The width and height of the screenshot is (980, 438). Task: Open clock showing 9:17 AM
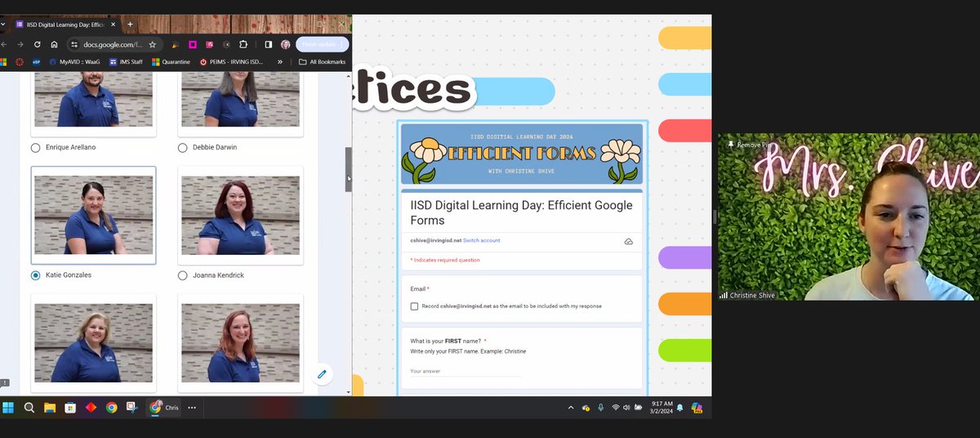(x=661, y=407)
